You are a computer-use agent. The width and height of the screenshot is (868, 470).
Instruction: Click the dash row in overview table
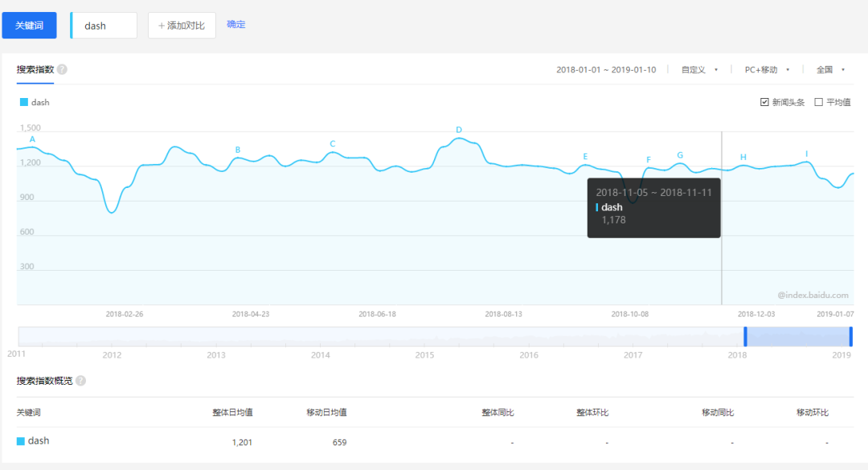[435, 442]
